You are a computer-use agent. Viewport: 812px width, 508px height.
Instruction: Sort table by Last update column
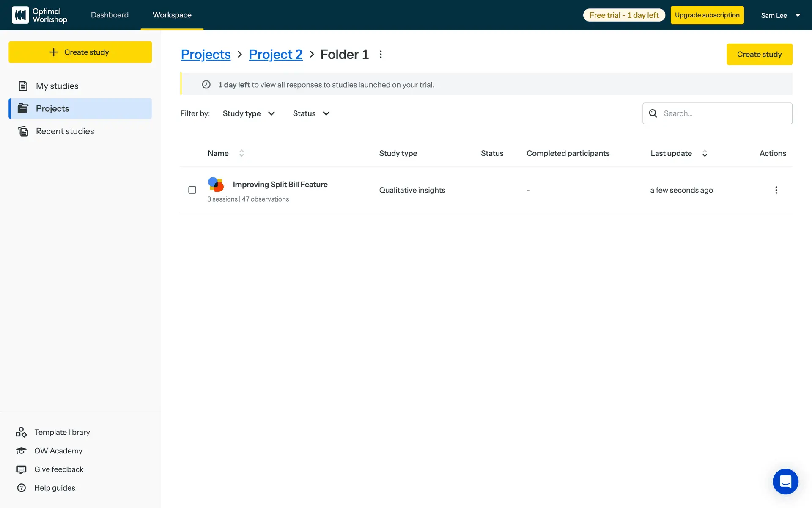705,153
